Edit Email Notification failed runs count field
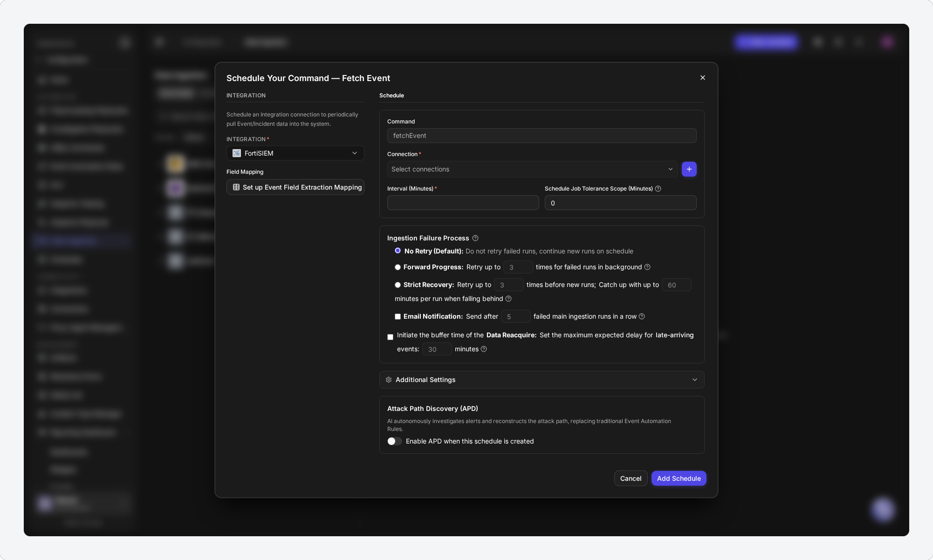Image resolution: width=933 pixels, height=560 pixels. tap(515, 316)
